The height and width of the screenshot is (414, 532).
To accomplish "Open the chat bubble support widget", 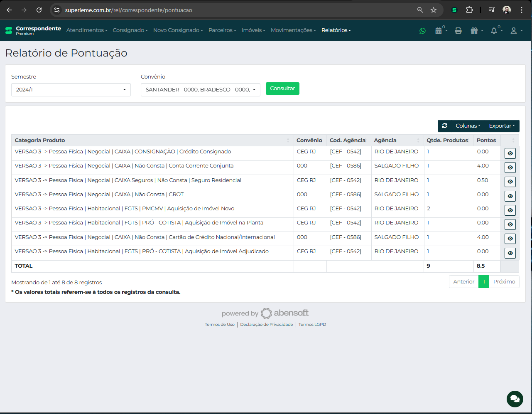I will (515, 399).
